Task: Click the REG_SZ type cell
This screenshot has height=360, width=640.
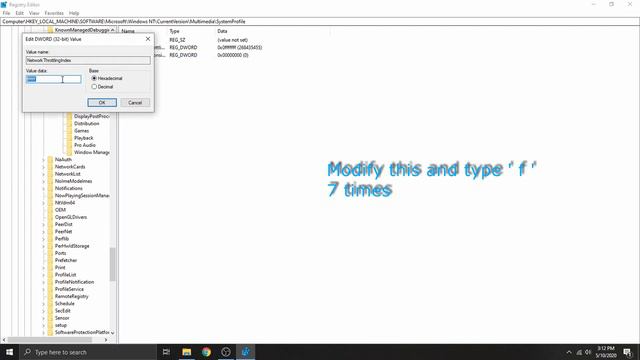Action: (177, 40)
